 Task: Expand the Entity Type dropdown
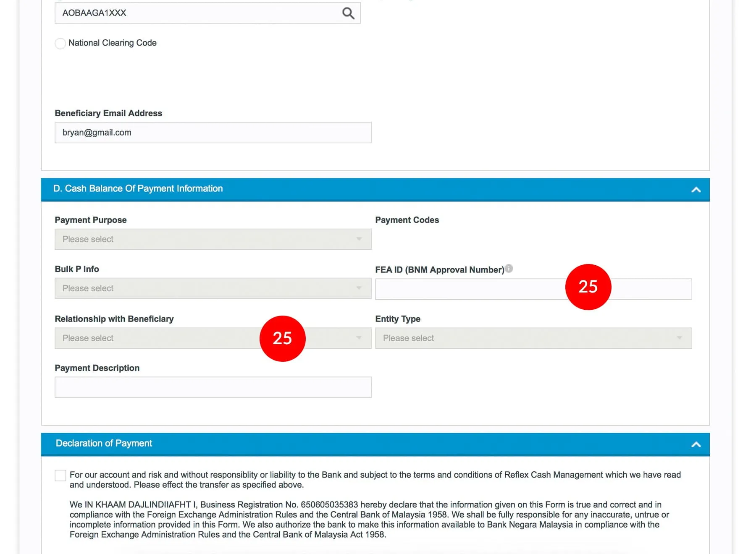tap(533, 338)
